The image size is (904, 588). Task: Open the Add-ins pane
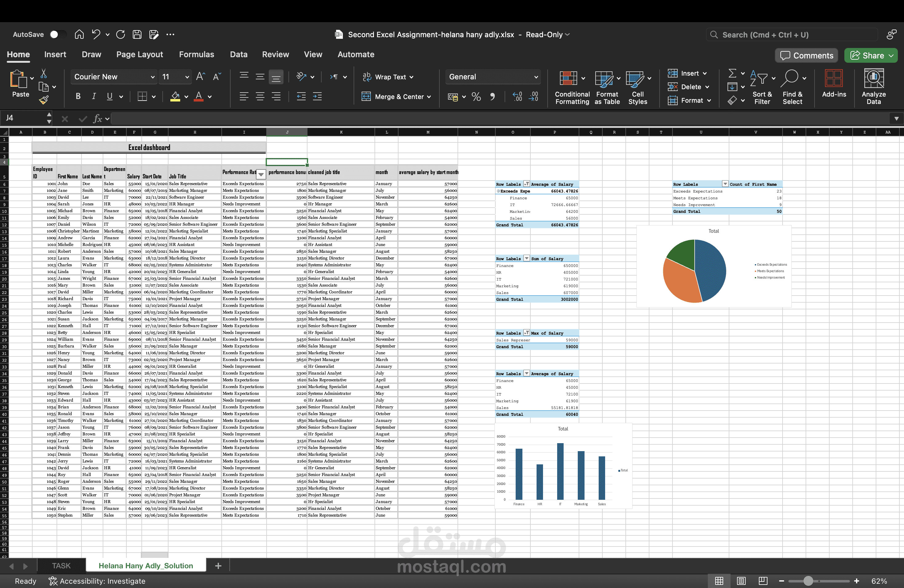(834, 78)
